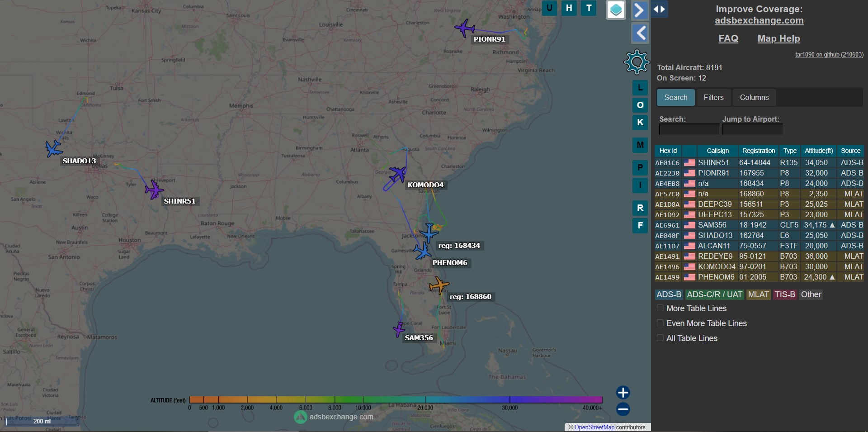Select aircraft icon reg: 168434
This screenshot has height=432, width=868.
[429, 233]
